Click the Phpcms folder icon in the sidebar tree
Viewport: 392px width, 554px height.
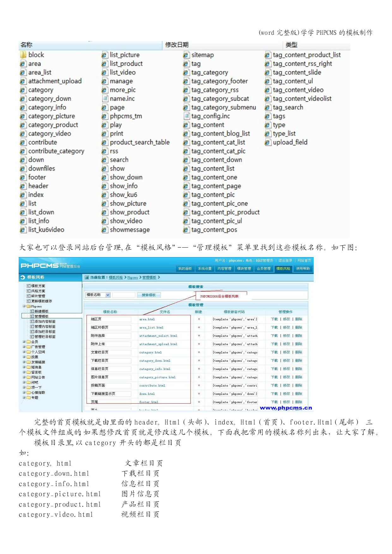28,306
